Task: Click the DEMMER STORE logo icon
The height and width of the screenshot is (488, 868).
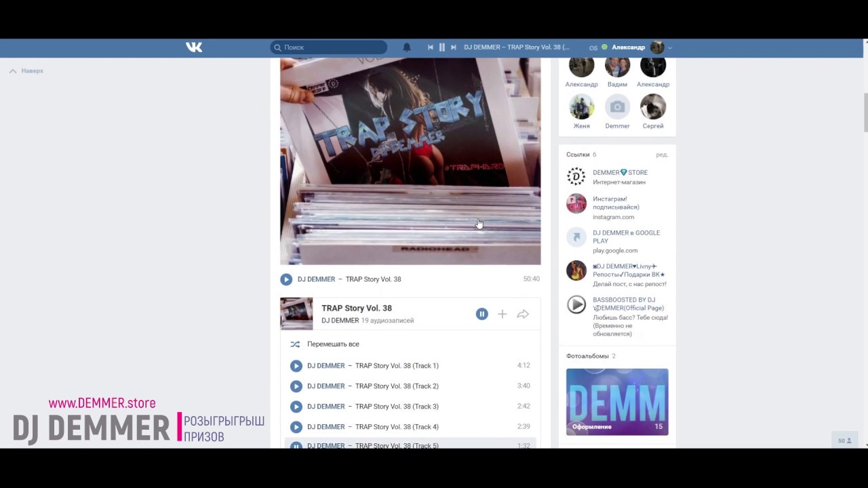Action: point(576,177)
